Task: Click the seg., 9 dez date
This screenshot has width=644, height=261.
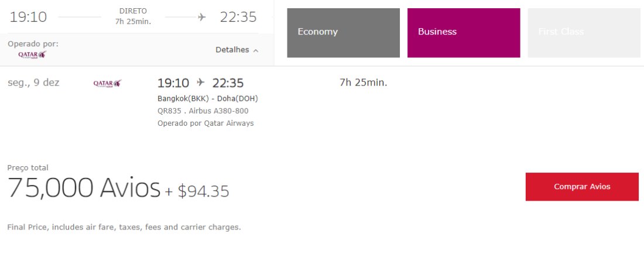Action: click(34, 83)
